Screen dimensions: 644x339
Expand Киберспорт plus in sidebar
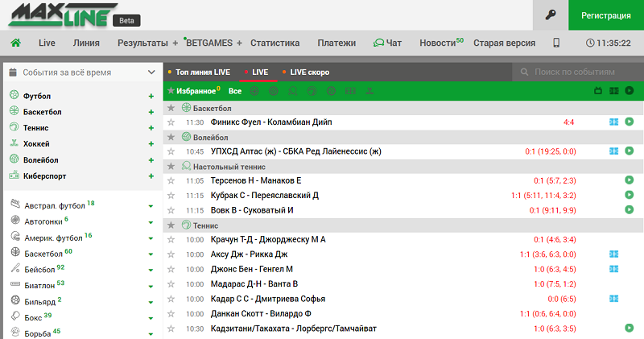pos(151,176)
